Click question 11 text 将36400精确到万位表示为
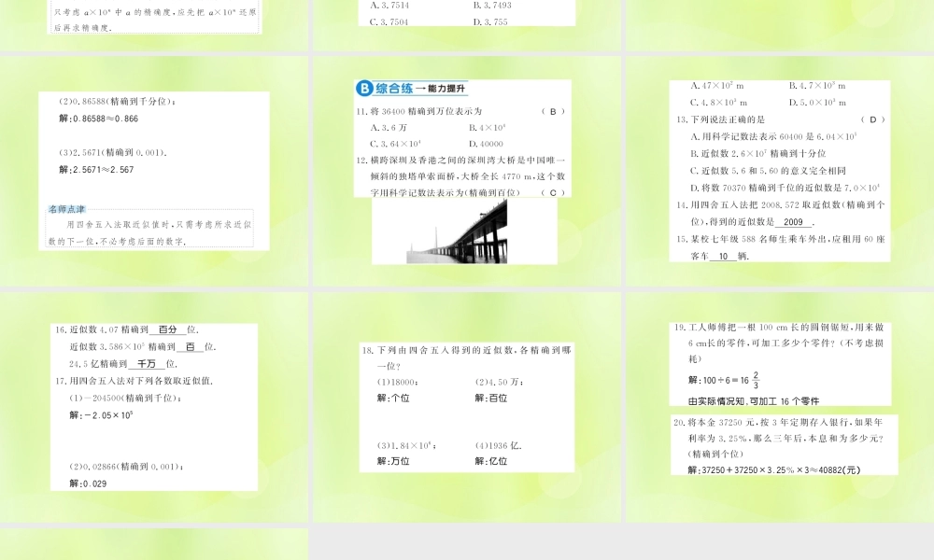Screen dimensions: 934x560 [x=418, y=111]
